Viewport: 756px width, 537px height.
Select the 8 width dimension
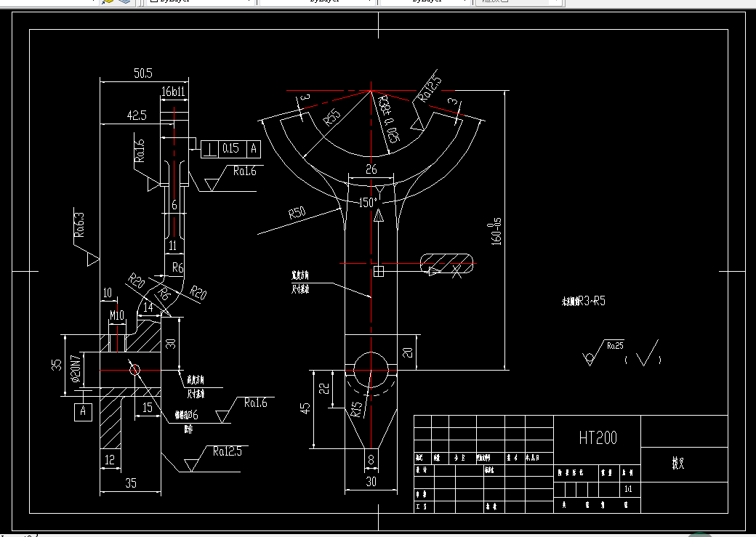[x=371, y=460]
